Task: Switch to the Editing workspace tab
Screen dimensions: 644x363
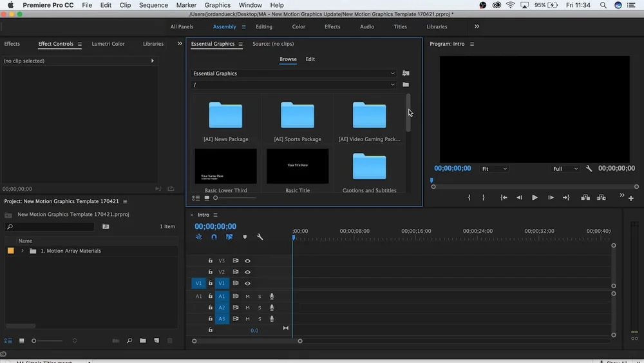Action: point(264,27)
